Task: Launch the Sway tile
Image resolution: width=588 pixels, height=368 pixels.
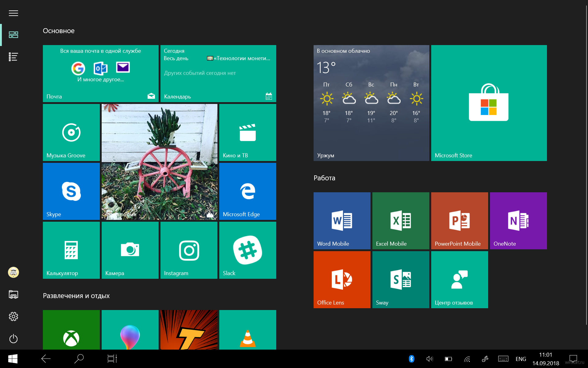Action: 401,280
